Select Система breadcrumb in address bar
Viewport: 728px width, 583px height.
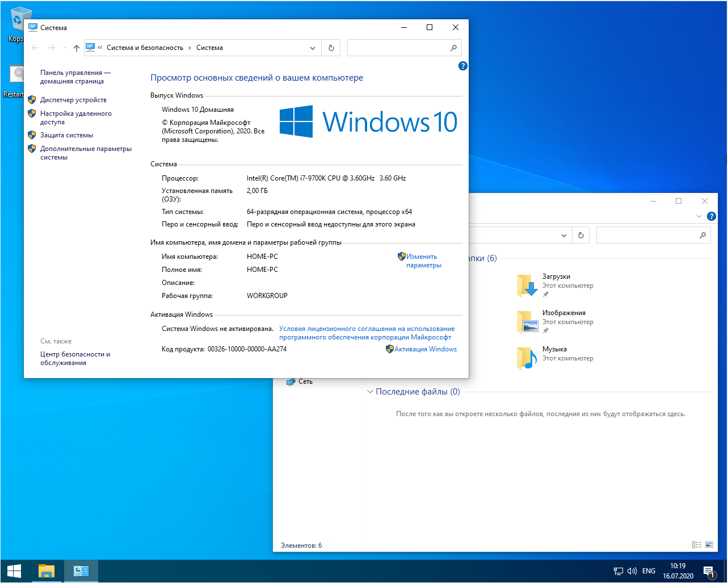tap(209, 48)
